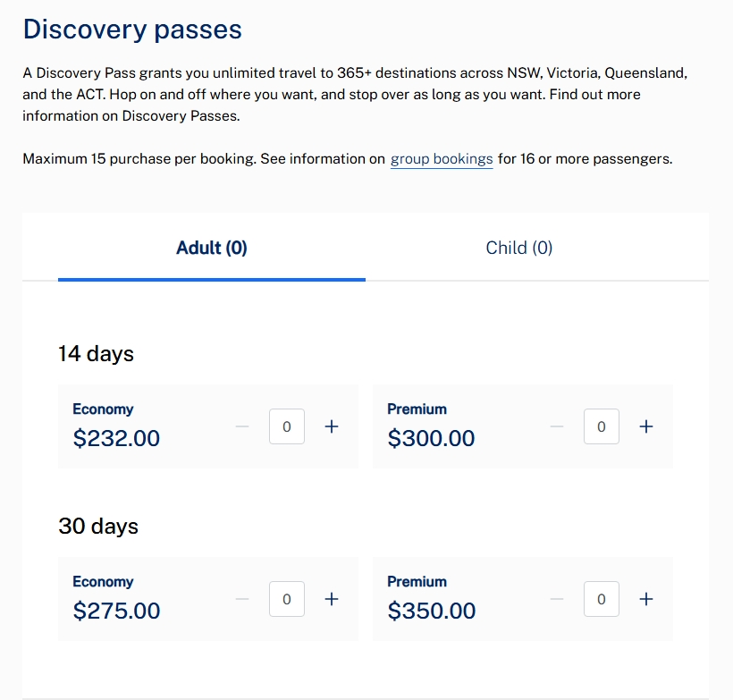The height and width of the screenshot is (700, 733).
Task: Select the $275.00 Economy price text
Action: tap(116, 611)
